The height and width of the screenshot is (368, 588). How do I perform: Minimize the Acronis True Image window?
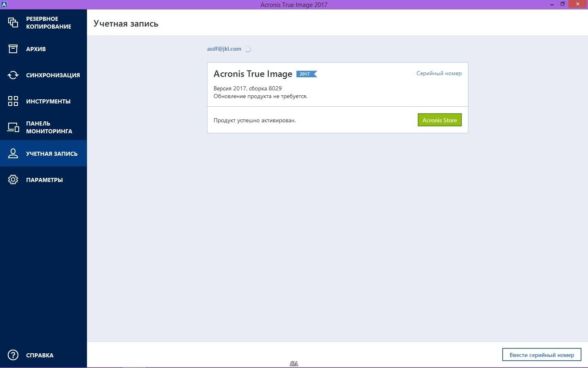(x=552, y=4)
